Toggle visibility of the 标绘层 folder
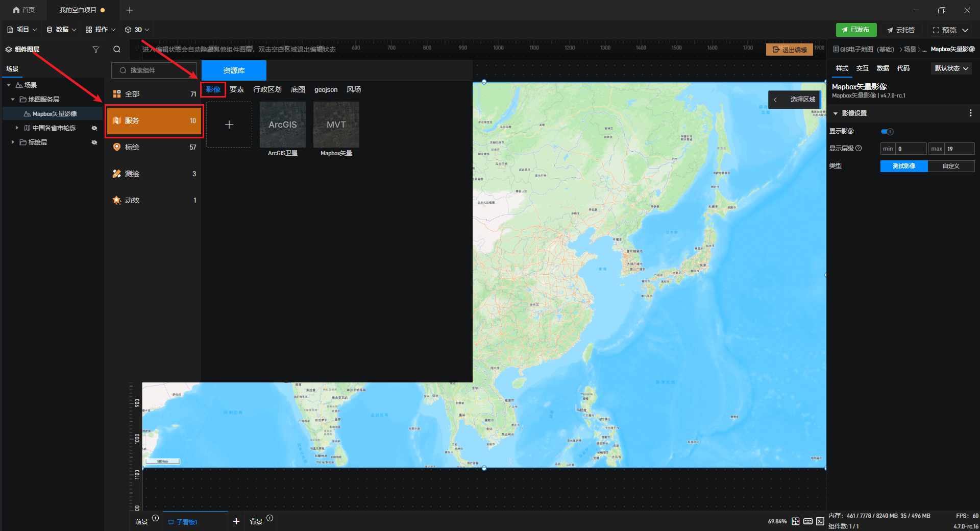Image resolution: width=980 pixels, height=531 pixels. pos(94,142)
